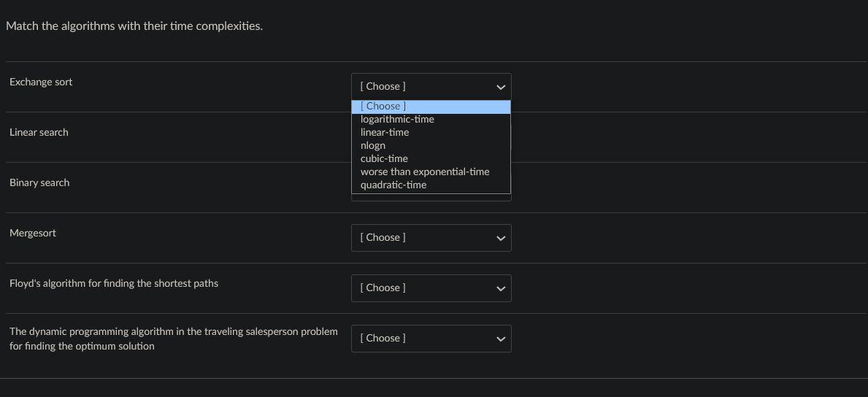Click the highlighted [ Choose ] list entry

click(431, 107)
